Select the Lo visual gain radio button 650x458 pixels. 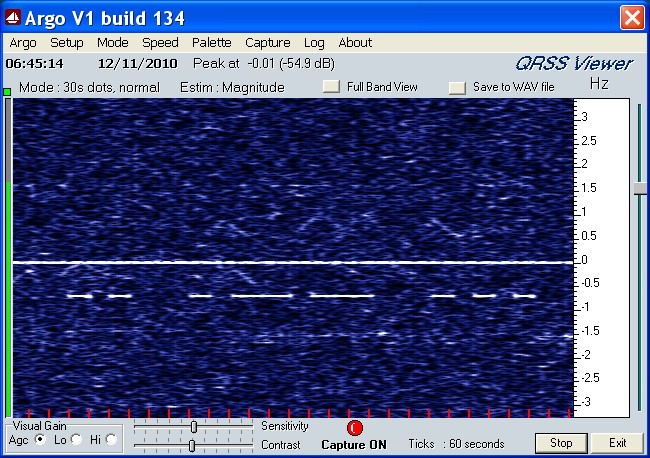click(76, 439)
